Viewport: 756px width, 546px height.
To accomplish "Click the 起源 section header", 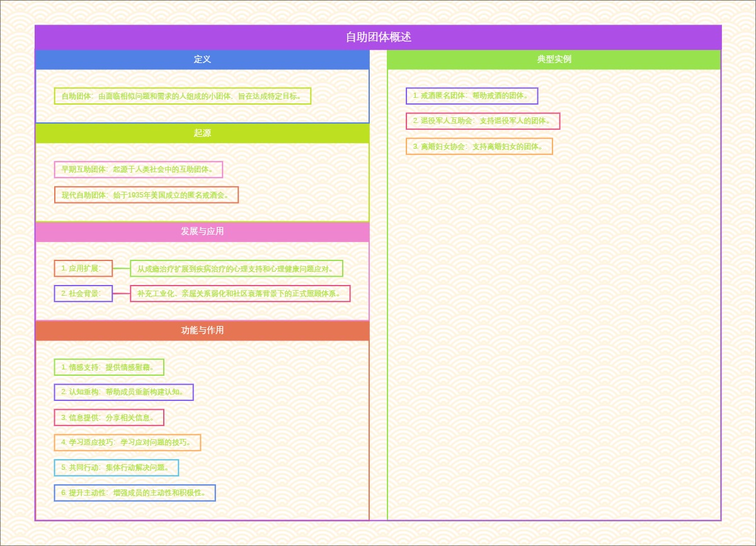I will [202, 133].
